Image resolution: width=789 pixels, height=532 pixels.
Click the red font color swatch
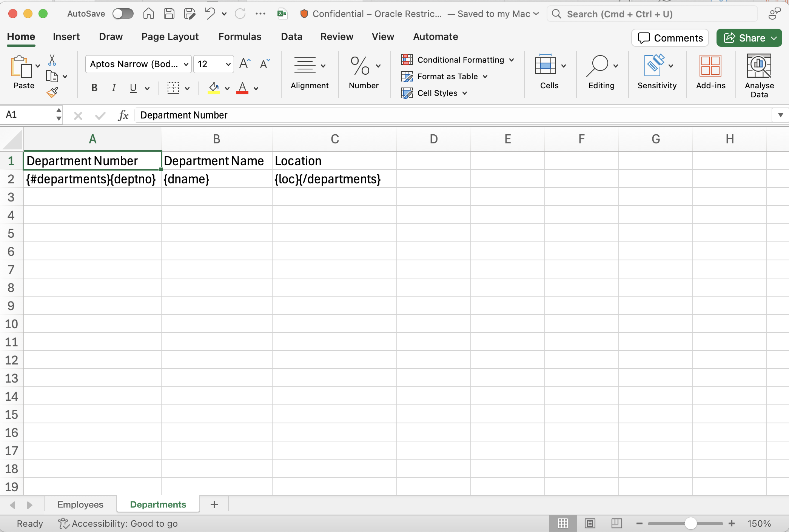click(x=242, y=88)
